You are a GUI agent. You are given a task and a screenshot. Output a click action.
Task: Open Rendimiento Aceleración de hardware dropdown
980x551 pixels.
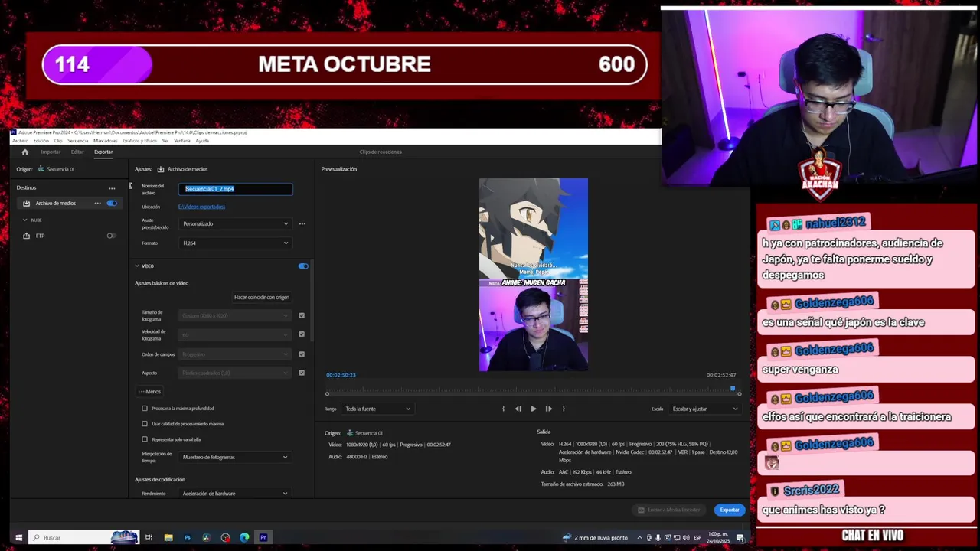[235, 494]
